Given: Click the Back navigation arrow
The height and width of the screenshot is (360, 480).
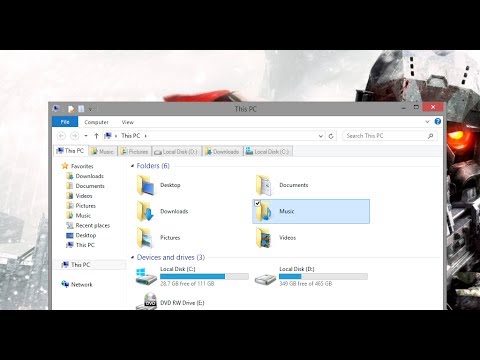Looking at the screenshot, I should 61,136.
